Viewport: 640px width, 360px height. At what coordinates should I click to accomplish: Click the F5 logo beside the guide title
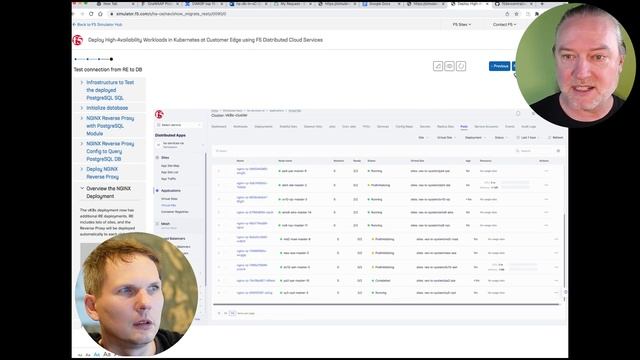(x=78, y=40)
